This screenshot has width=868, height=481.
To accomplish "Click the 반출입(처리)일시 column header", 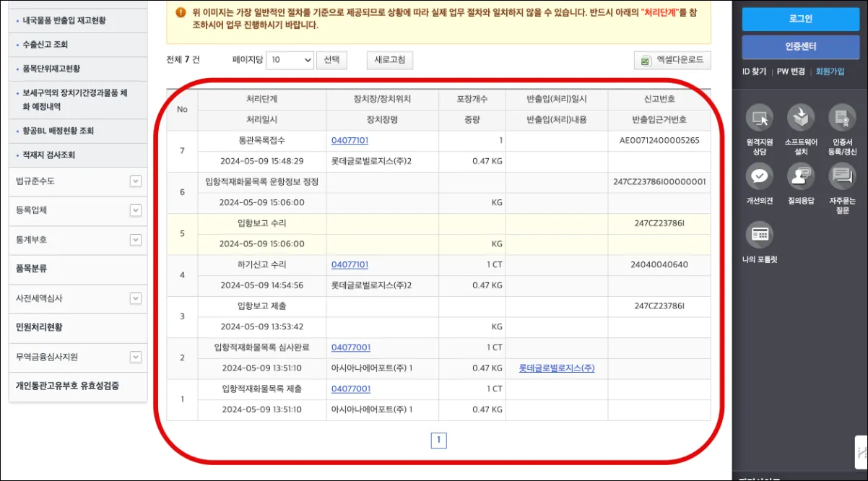I will (x=557, y=99).
